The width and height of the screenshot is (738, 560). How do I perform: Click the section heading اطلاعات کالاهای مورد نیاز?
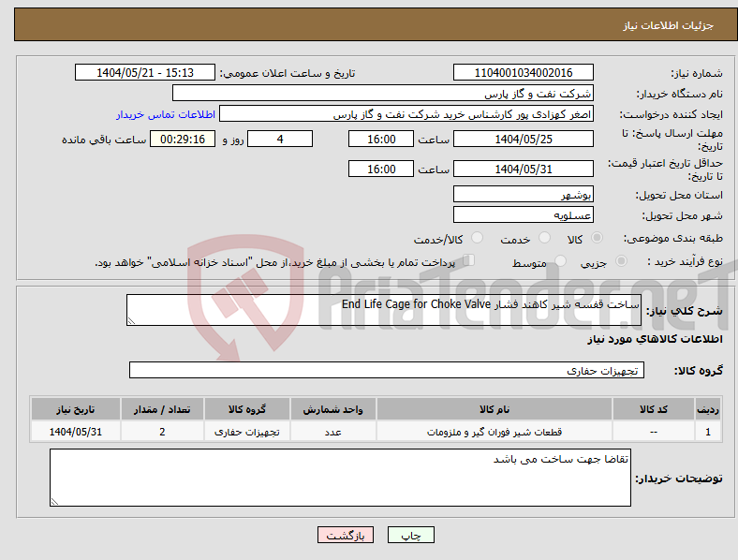point(655,339)
